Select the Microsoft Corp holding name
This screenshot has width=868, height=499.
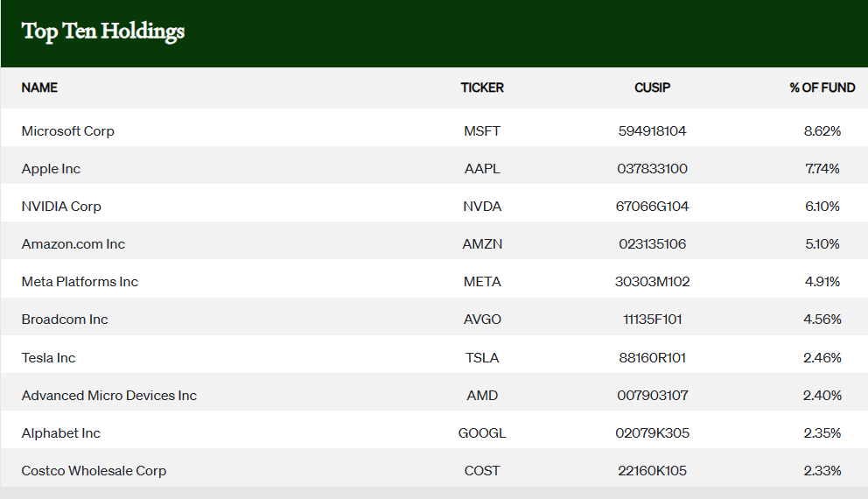tap(67, 131)
